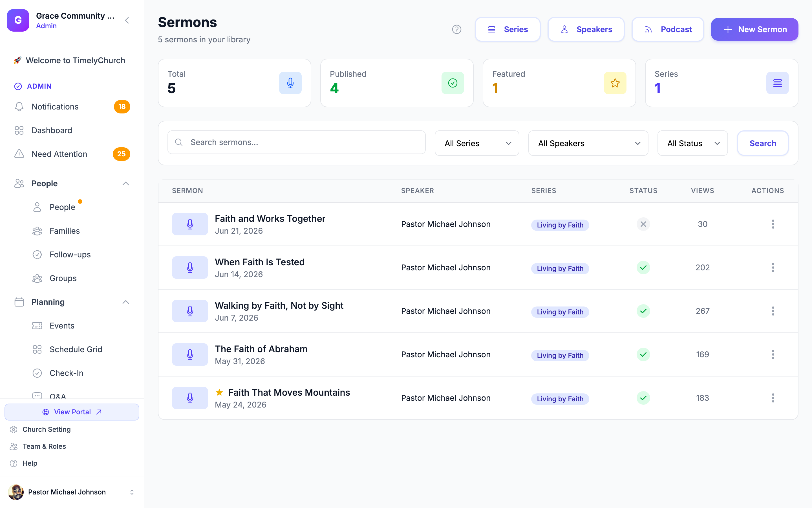The image size is (812, 508).
Task: Click the View Portal link
Action: pos(72,412)
